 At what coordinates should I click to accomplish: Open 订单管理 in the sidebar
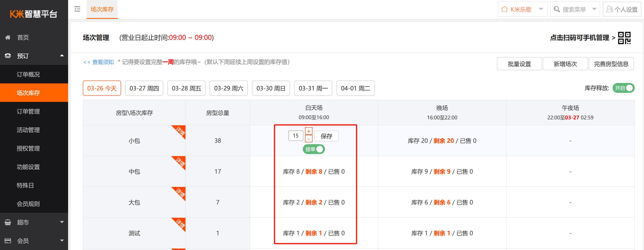point(28,111)
